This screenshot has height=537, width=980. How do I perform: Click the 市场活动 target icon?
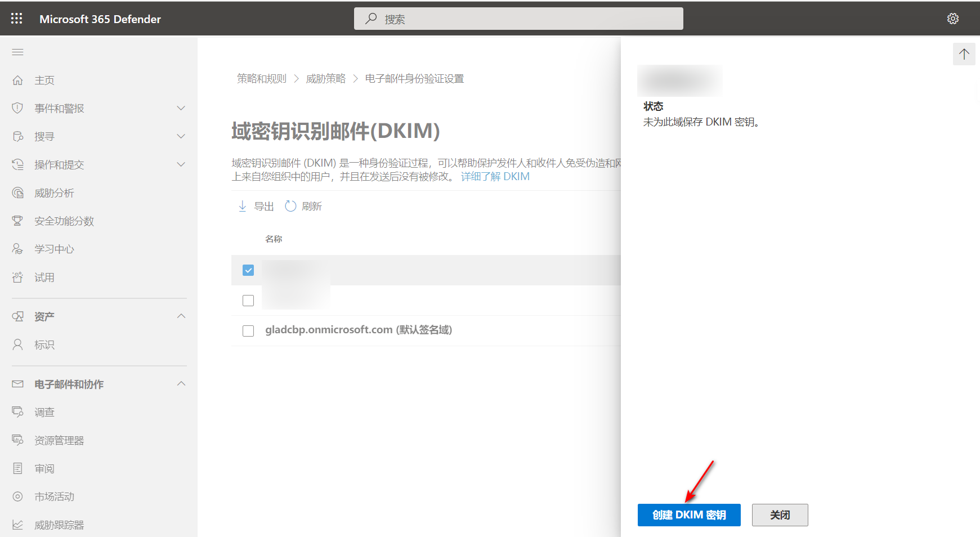(17, 496)
